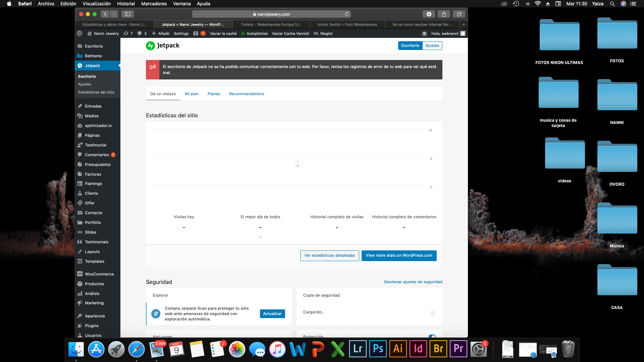Viewport: 644px width, 362px height.
Task: Open the Marcadores menu
Action: coord(154,4)
